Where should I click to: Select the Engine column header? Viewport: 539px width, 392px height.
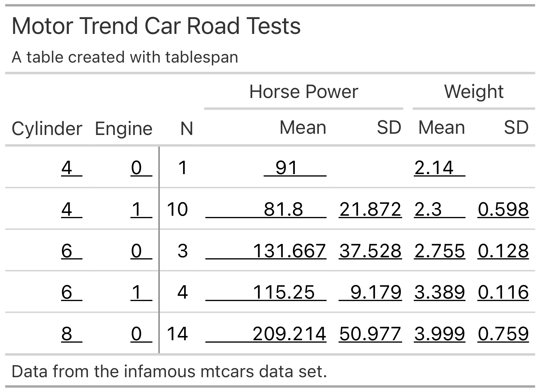[x=123, y=128]
